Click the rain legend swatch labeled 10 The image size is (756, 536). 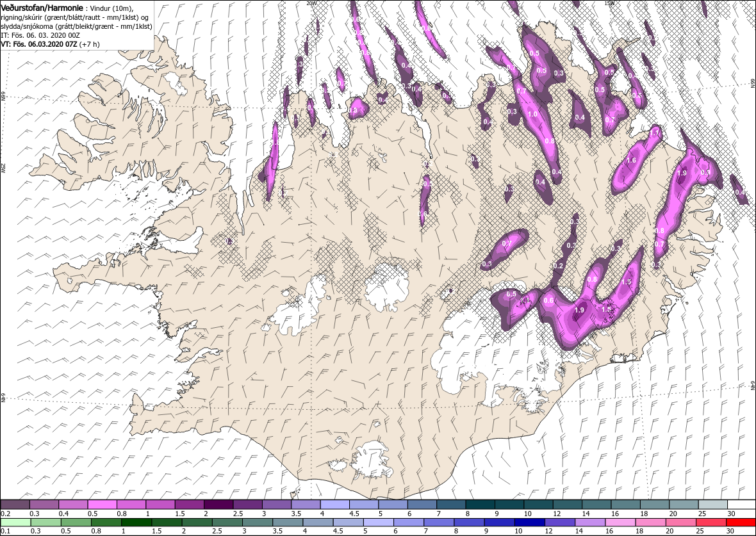529,523
